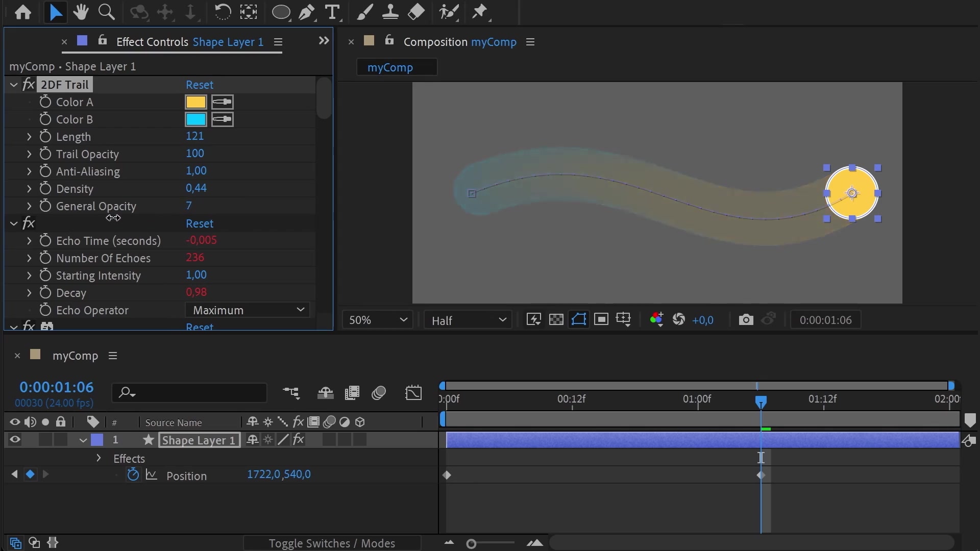
Task: Open the Graph Editor in timeline
Action: coord(413,393)
